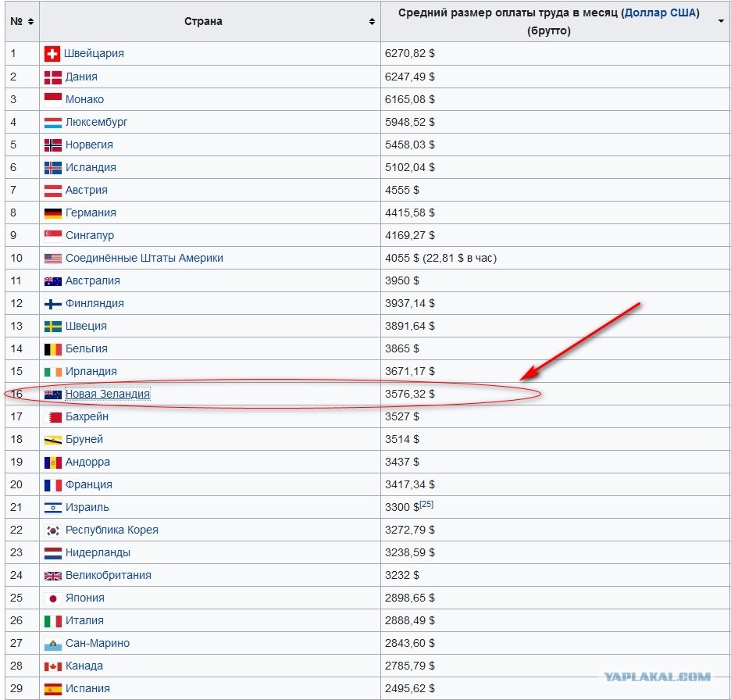Image resolution: width=731 pixels, height=700 pixels.
Task: Open the Соединённые Штаты Америки link
Action: (x=144, y=258)
